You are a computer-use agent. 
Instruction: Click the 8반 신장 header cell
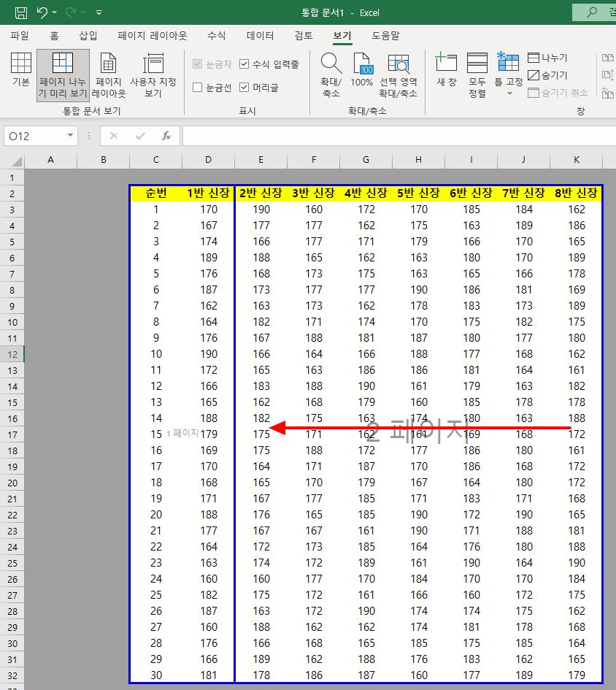[576, 193]
